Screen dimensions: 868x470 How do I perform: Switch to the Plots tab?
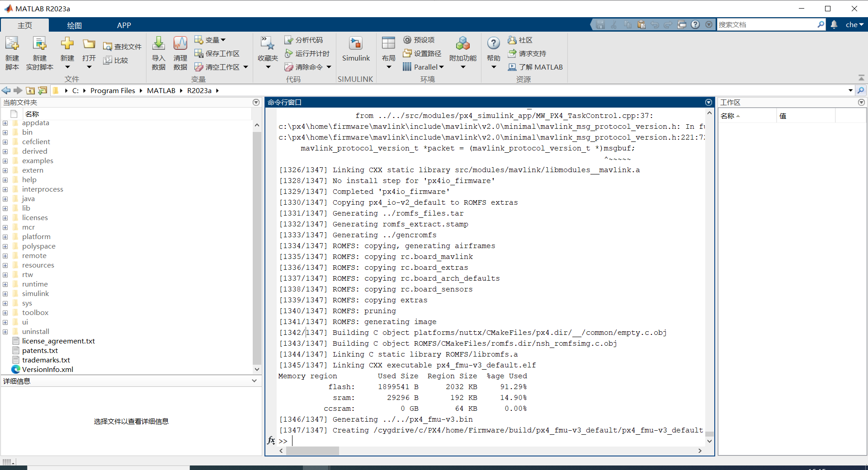coord(74,25)
